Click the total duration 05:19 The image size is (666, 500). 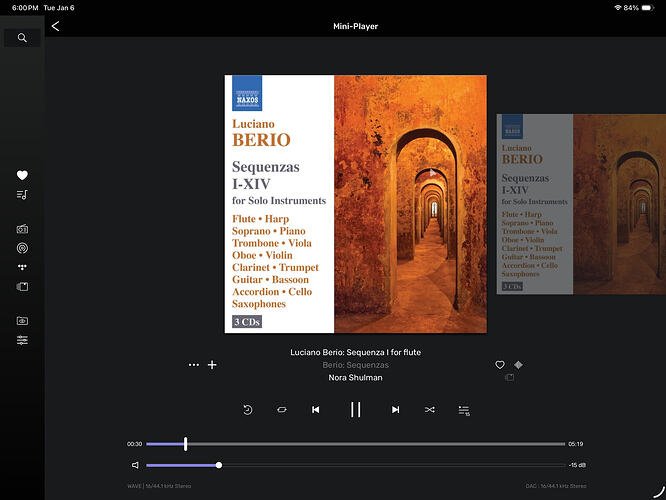576,444
